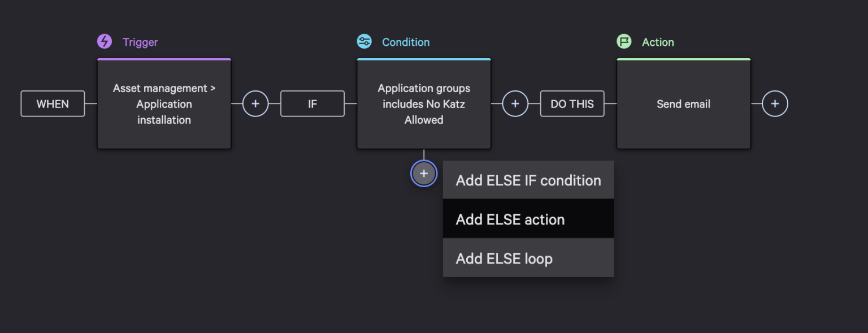
Task: Choose Add ELSE action in the context menu
Action: tap(528, 219)
